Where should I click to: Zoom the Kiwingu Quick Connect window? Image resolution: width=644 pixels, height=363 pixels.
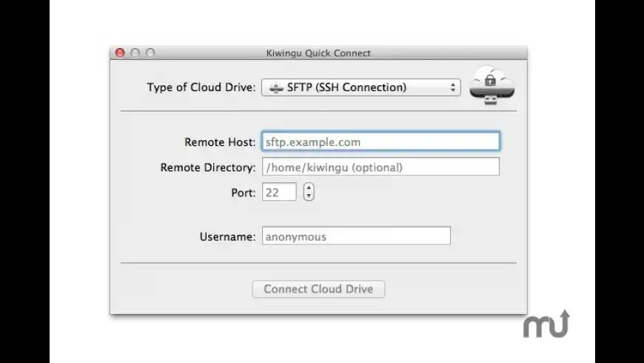[150, 53]
